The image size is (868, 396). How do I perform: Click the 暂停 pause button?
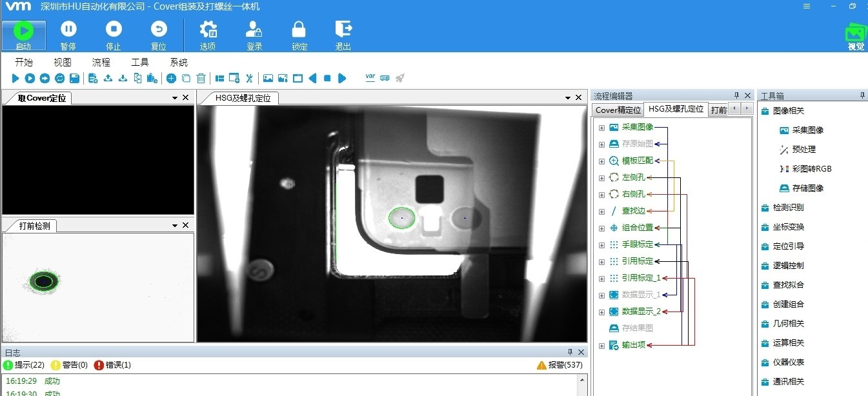68,35
